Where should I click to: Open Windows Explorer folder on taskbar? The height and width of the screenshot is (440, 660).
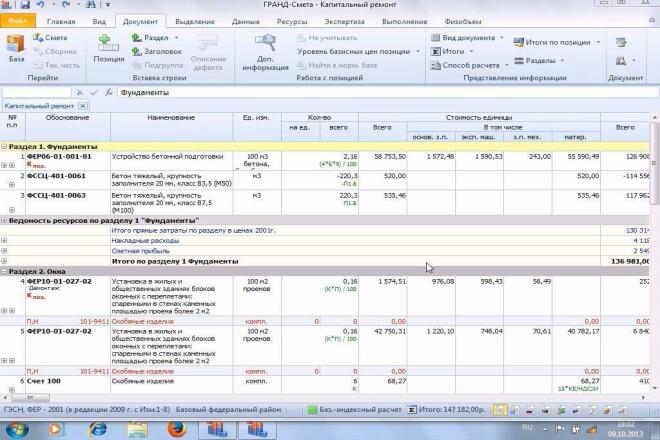pos(137,429)
